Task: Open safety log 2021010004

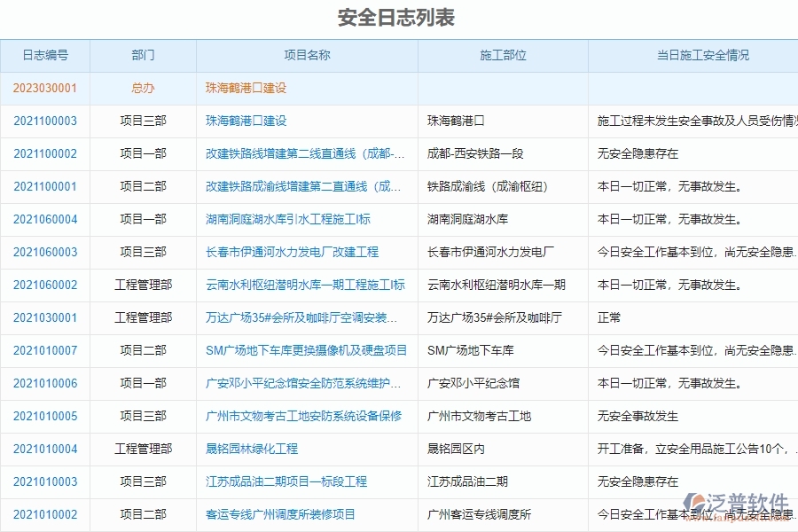Action: tap(45, 449)
